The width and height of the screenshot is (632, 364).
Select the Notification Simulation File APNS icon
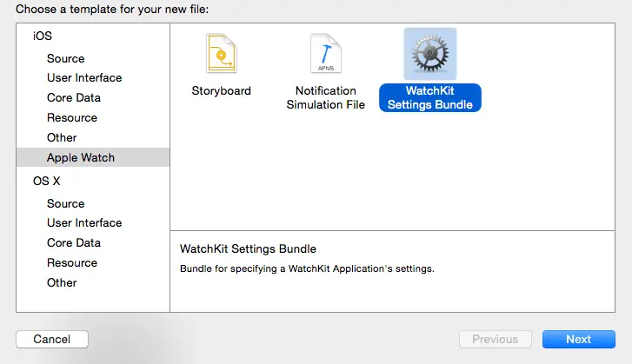click(x=326, y=54)
